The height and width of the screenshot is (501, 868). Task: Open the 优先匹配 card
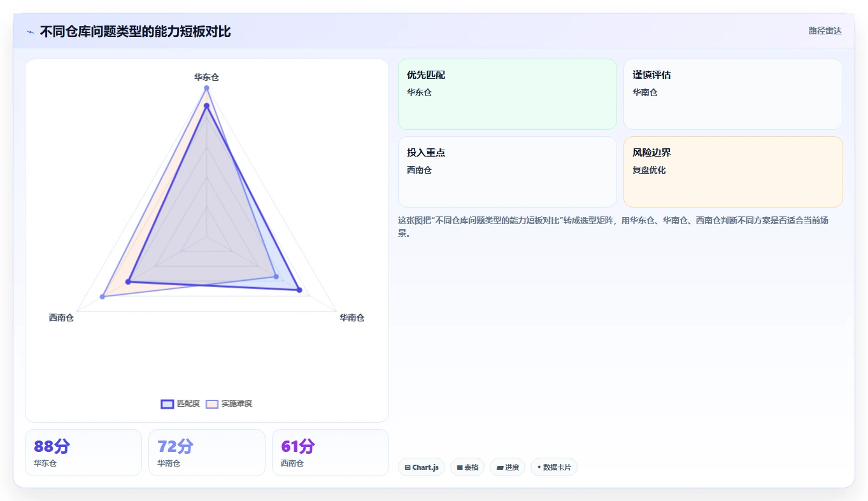pyautogui.click(x=508, y=94)
